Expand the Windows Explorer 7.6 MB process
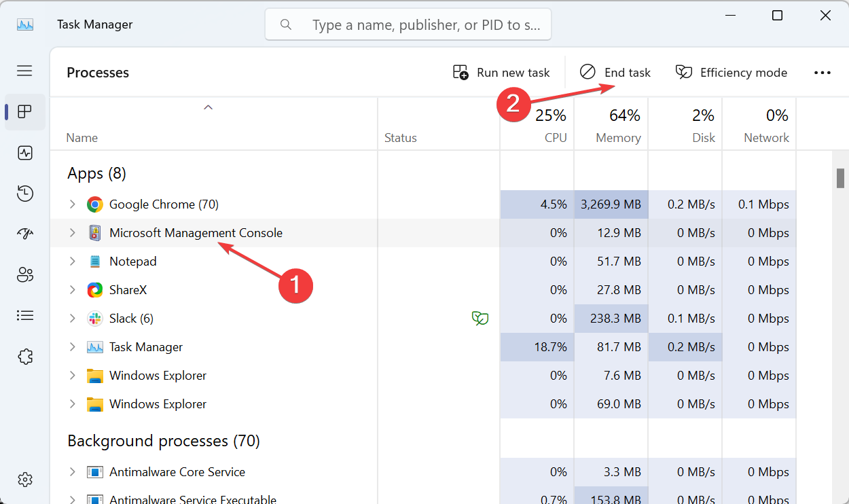Viewport: 849px width, 504px height. (x=73, y=376)
